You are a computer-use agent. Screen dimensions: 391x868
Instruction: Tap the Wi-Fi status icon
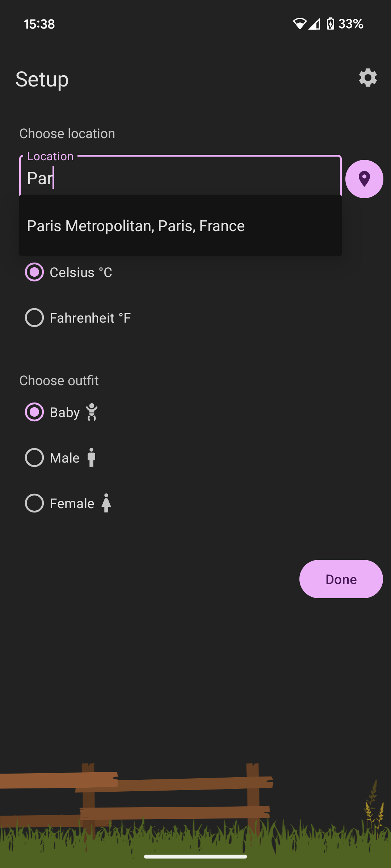[x=299, y=24]
